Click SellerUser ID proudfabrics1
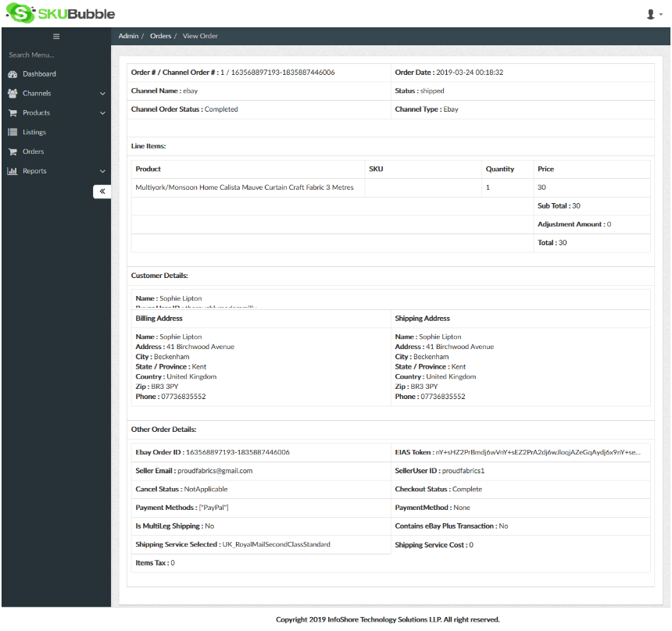 pyautogui.click(x=463, y=470)
